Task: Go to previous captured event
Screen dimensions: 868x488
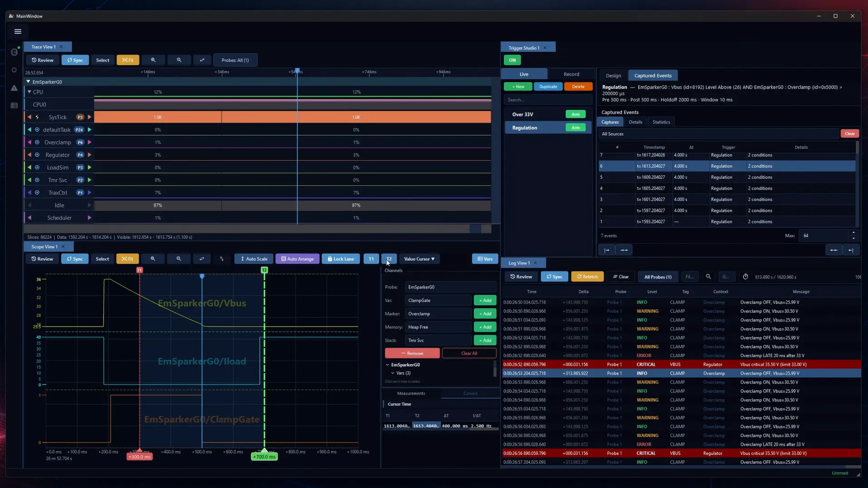Action: (623, 250)
